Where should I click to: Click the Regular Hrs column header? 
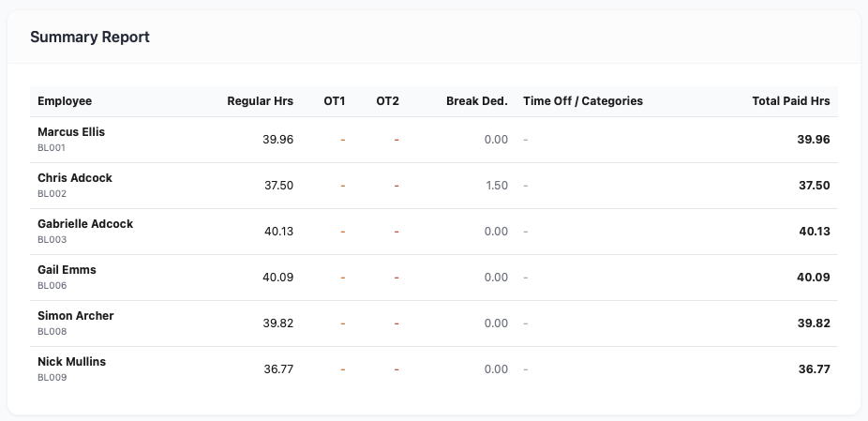coord(261,101)
